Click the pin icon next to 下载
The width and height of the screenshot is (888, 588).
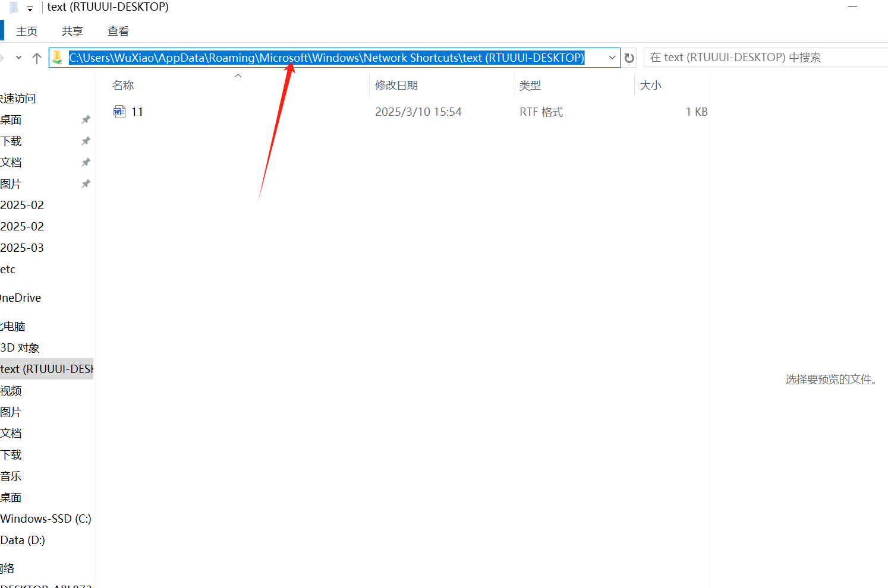tap(86, 141)
